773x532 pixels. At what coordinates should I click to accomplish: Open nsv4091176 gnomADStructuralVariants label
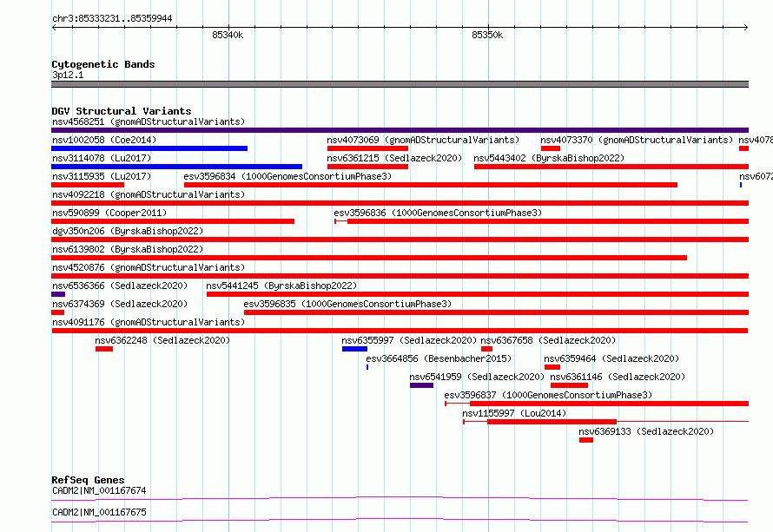[149, 322]
